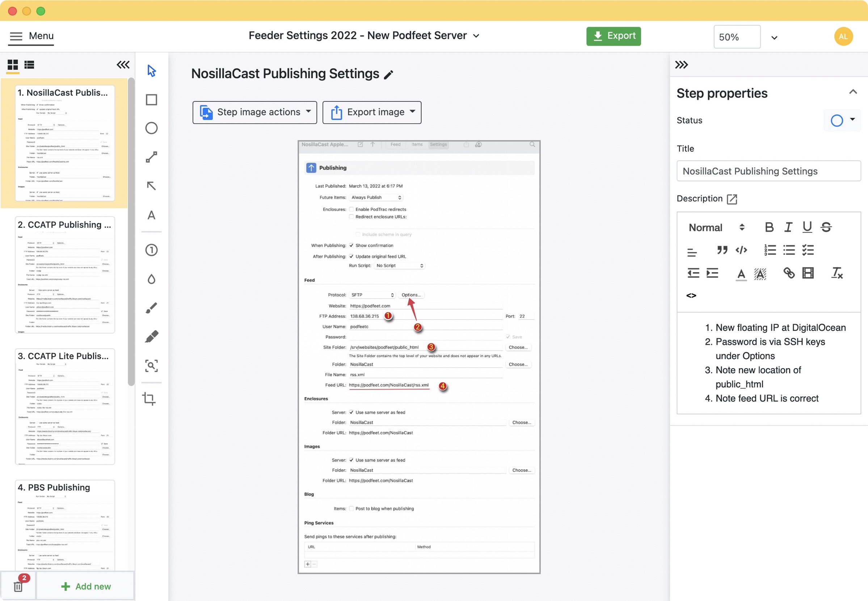Select the rectangle annotation tool
Image resolution: width=868 pixels, height=601 pixels.
coord(151,100)
